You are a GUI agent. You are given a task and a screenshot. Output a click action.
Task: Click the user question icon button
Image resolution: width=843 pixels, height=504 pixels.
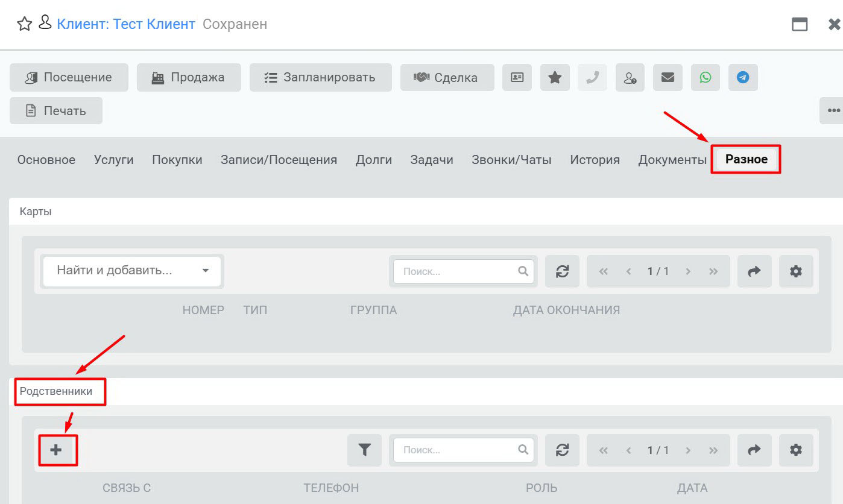(x=630, y=77)
